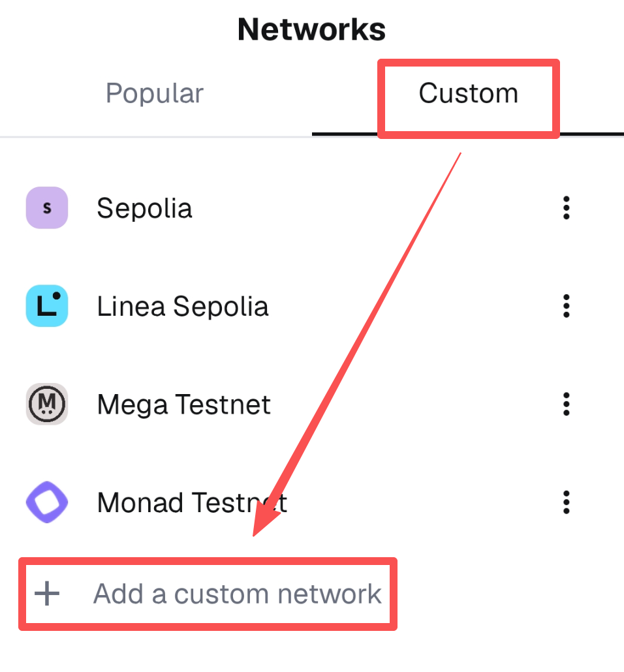
Task: Click the Sepolia network purple icon
Action: pyautogui.click(x=47, y=208)
